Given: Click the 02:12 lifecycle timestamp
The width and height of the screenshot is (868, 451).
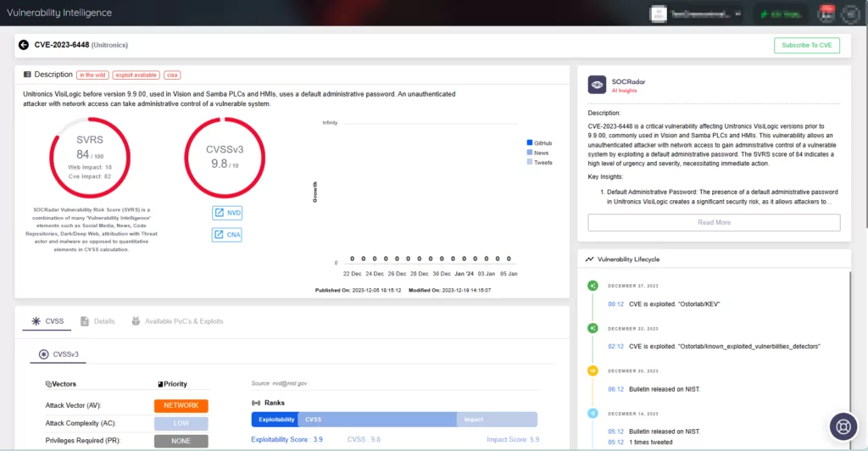Looking at the screenshot, I should click(x=615, y=347).
